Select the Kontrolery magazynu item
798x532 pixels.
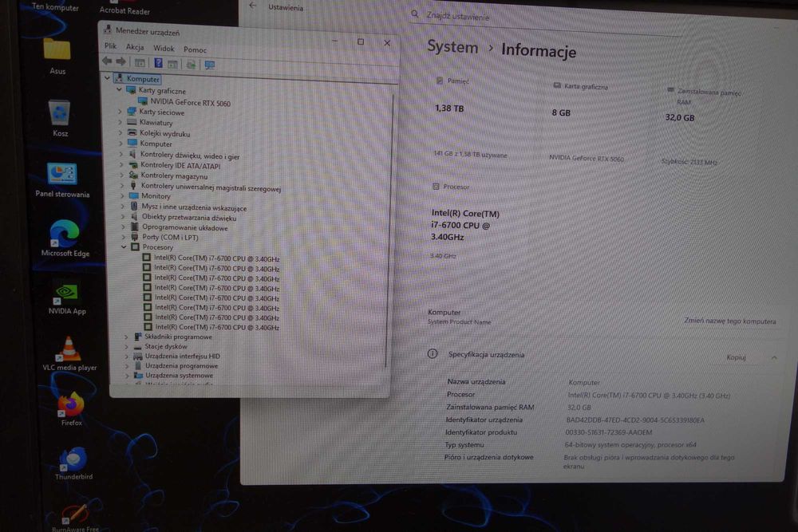174,176
